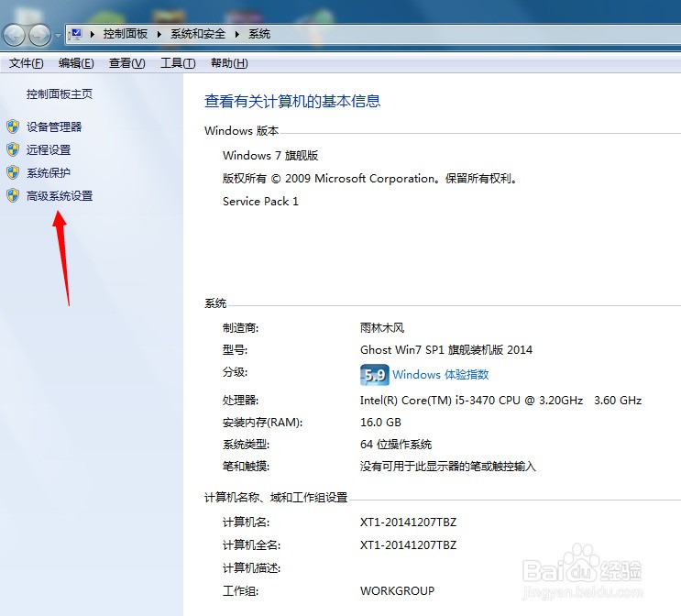
Task: Click shield icon beside 系统保护
Action: 13,173
